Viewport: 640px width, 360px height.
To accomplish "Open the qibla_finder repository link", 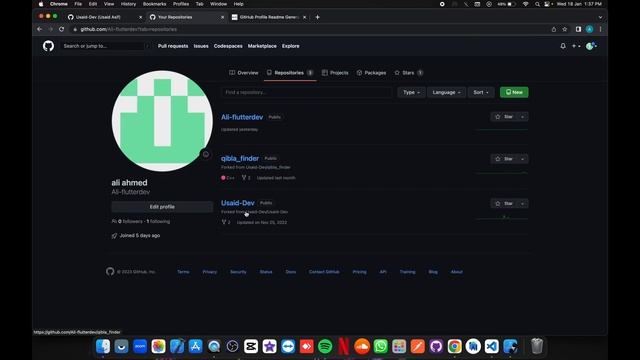I will (x=240, y=158).
